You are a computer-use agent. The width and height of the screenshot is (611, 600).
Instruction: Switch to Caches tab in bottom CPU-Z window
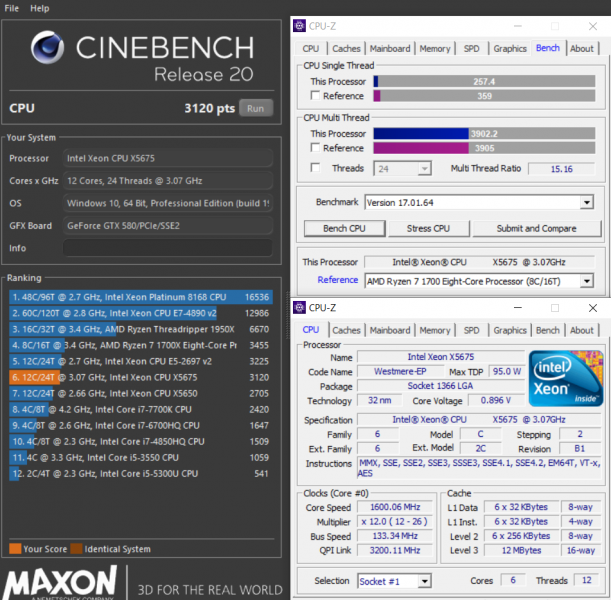tap(346, 330)
